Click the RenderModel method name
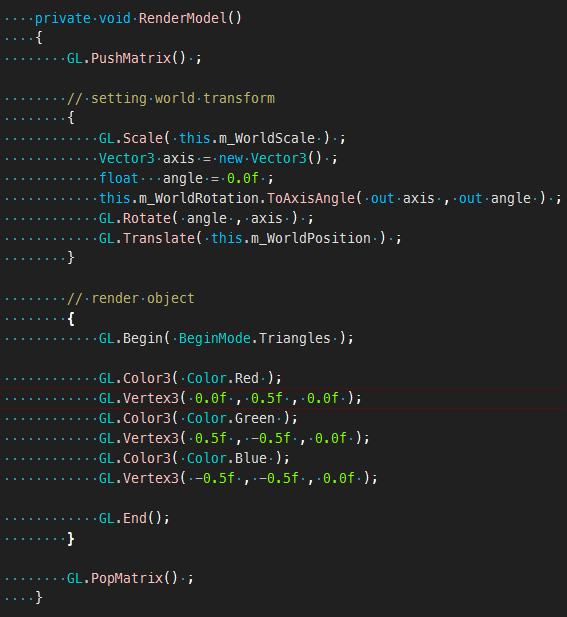The image size is (567, 617). click(183, 18)
